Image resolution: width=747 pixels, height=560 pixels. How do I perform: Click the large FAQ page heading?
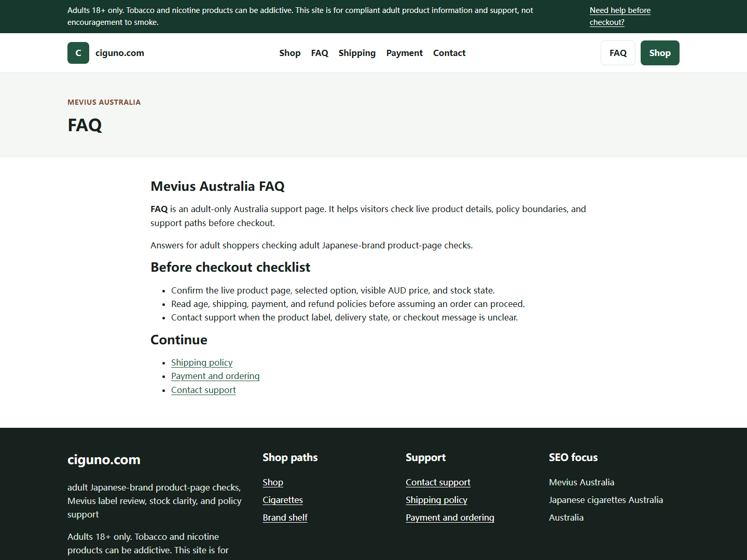point(85,125)
